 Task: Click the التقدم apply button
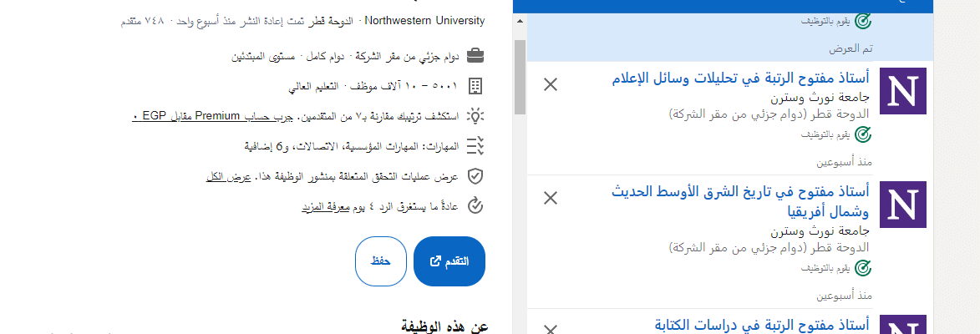tap(449, 261)
